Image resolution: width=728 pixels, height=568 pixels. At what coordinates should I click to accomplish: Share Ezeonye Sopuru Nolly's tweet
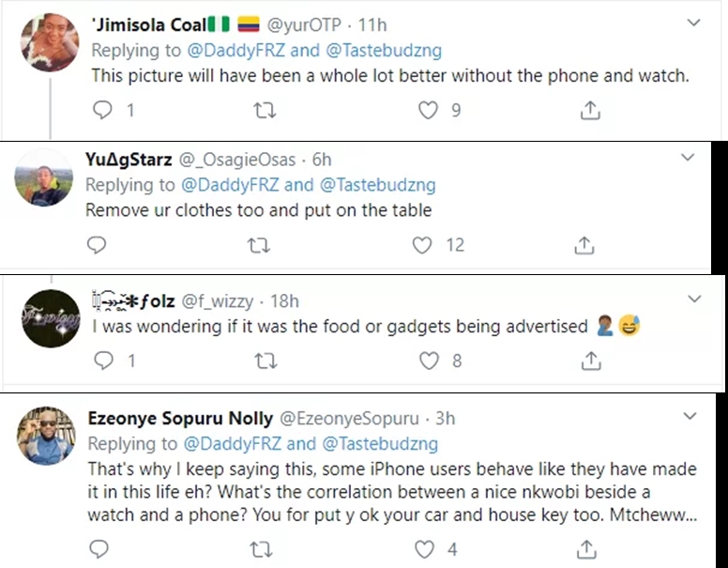tap(587, 547)
